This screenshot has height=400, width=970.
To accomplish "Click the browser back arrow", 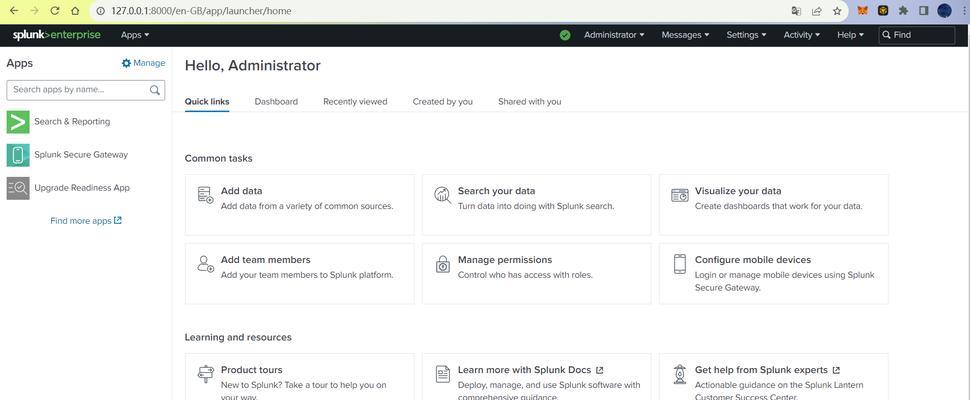I will coord(14,11).
